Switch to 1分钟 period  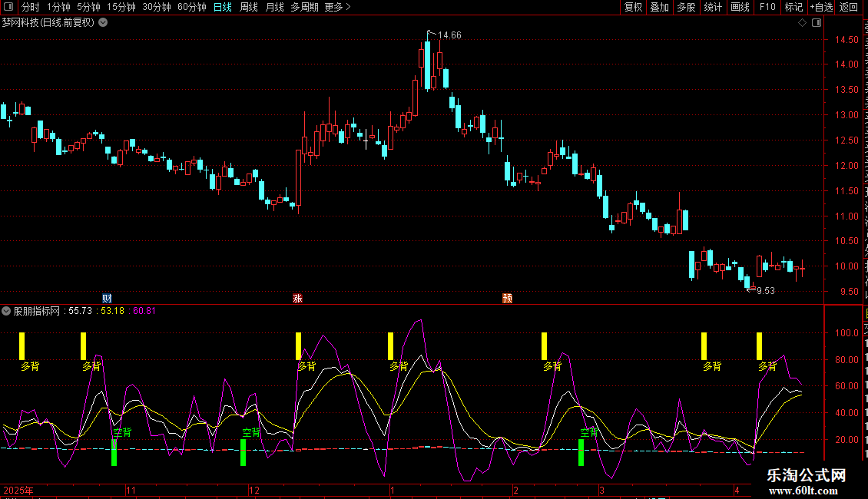[x=58, y=7]
